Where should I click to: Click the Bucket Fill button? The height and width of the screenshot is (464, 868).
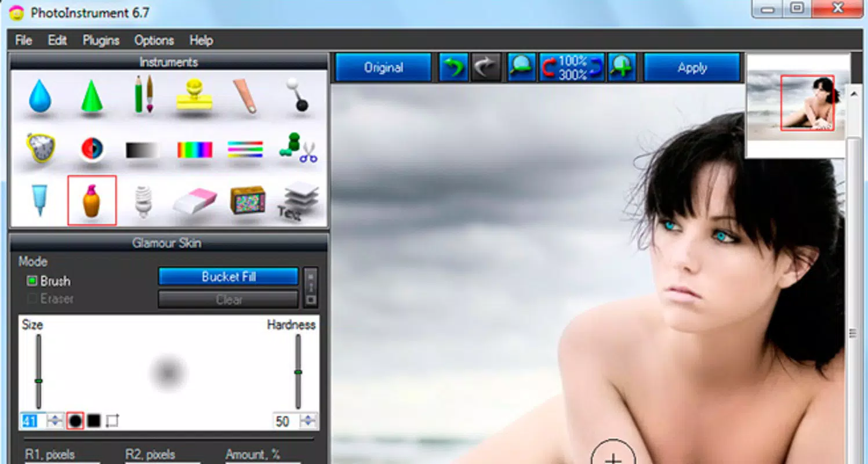pos(228,277)
